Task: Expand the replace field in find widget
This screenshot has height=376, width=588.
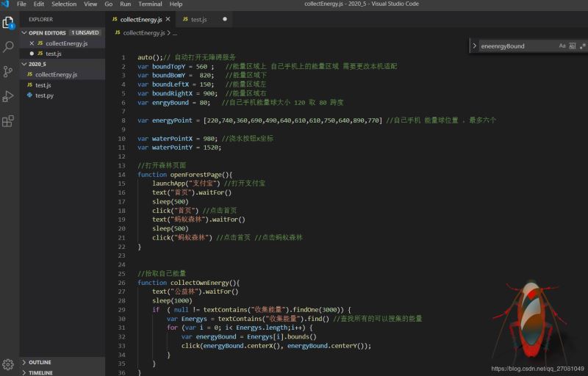Action: point(474,46)
